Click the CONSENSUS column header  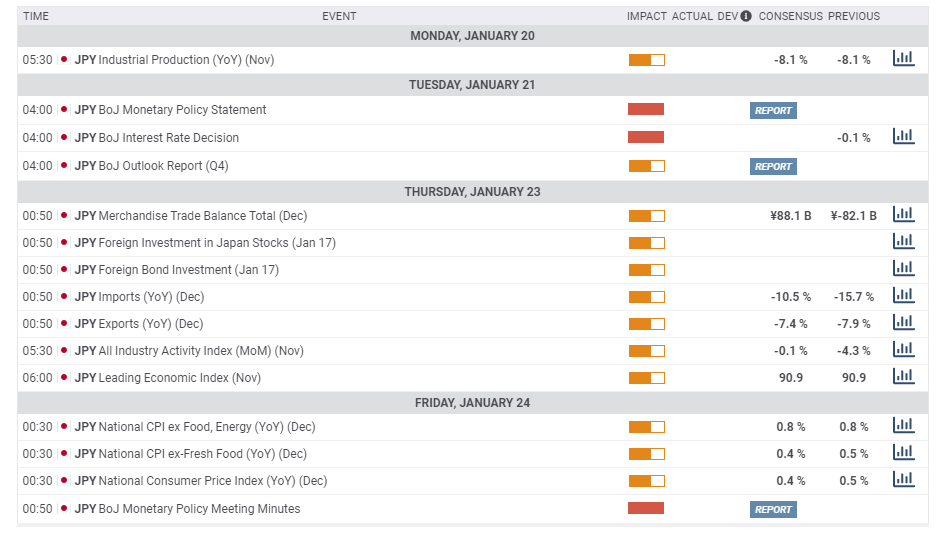click(791, 16)
